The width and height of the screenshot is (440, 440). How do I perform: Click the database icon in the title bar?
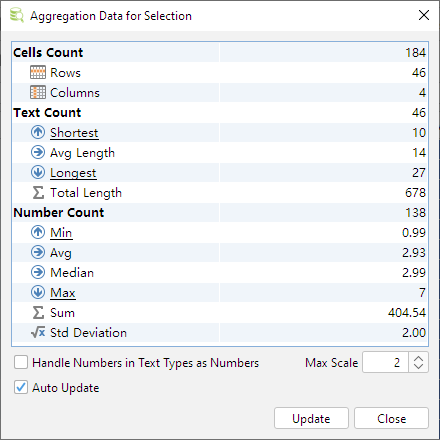(x=16, y=15)
